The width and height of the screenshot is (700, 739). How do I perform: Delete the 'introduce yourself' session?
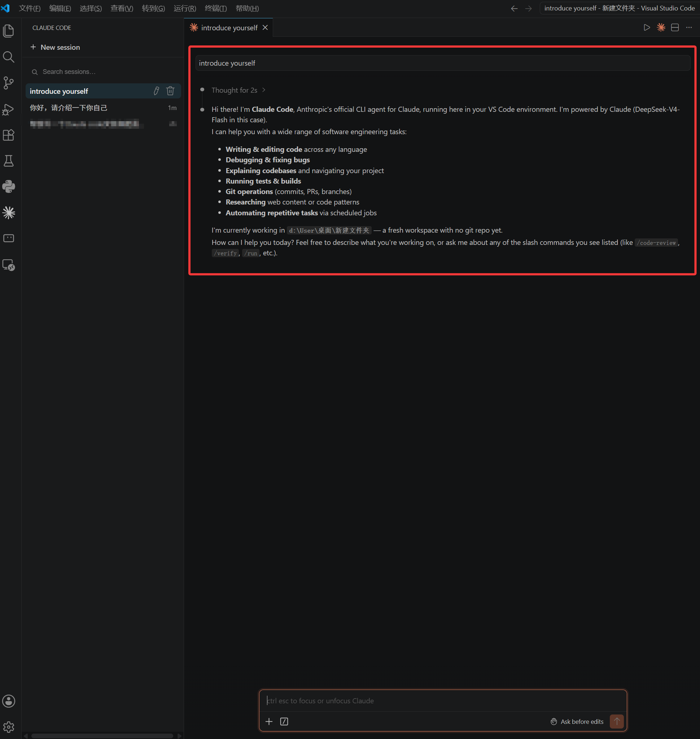[x=170, y=91]
